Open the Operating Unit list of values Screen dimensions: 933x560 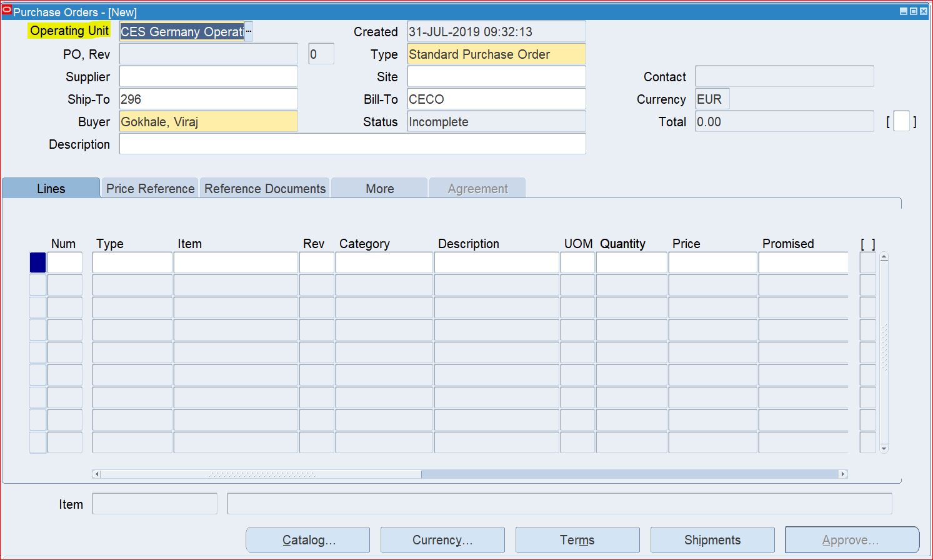click(x=247, y=31)
